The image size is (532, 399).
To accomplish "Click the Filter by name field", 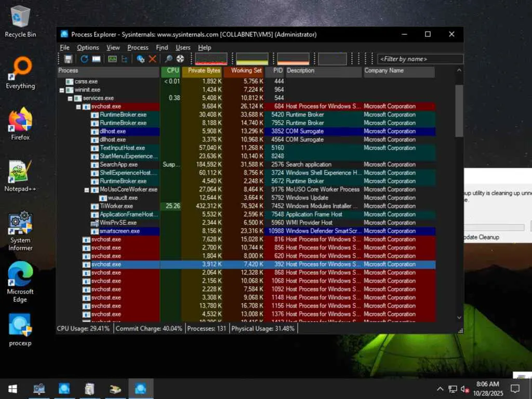I will pyautogui.click(x=420, y=59).
